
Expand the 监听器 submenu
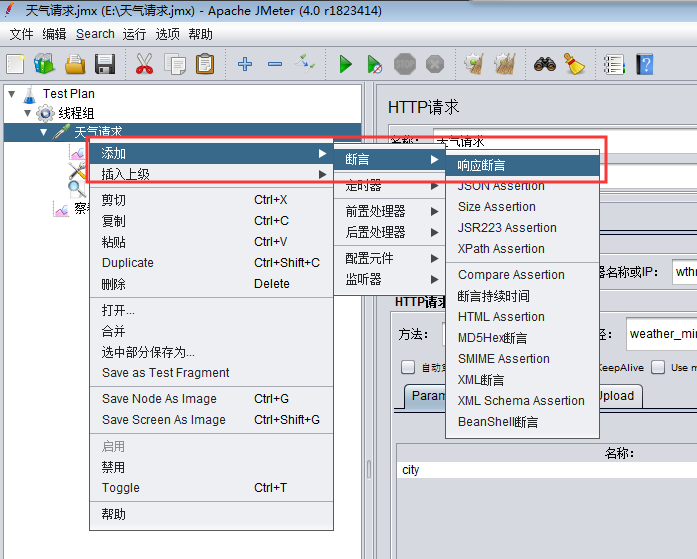pos(389,279)
